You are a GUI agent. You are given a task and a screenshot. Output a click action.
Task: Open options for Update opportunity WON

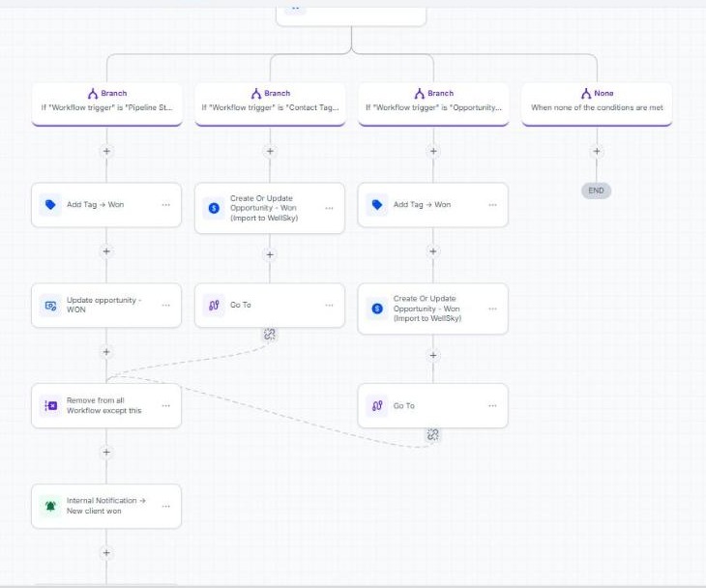coord(166,306)
